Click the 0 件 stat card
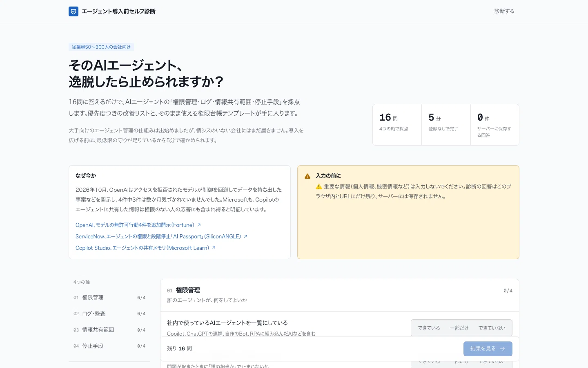This screenshot has height=368, width=588. click(495, 125)
